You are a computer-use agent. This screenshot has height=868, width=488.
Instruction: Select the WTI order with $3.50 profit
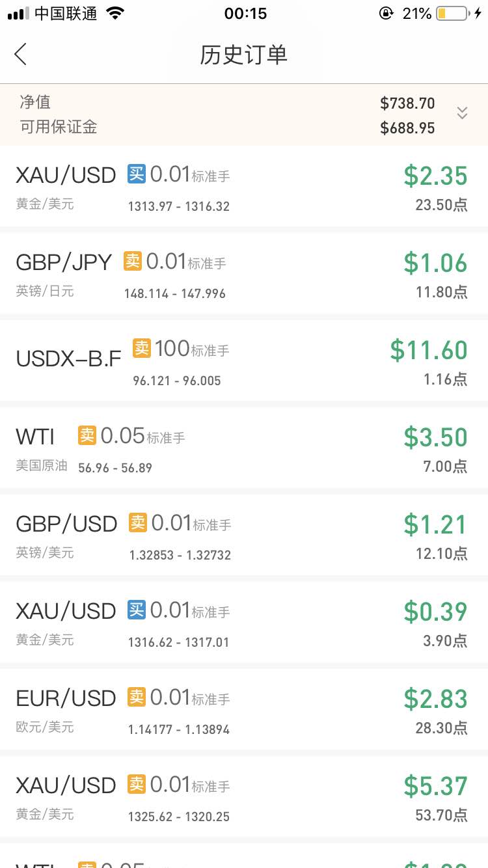(244, 448)
